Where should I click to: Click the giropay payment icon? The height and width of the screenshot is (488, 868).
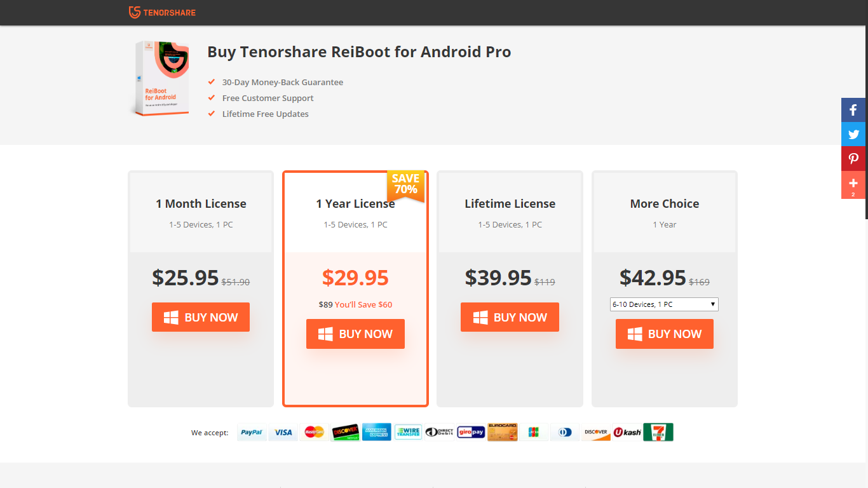[471, 433]
